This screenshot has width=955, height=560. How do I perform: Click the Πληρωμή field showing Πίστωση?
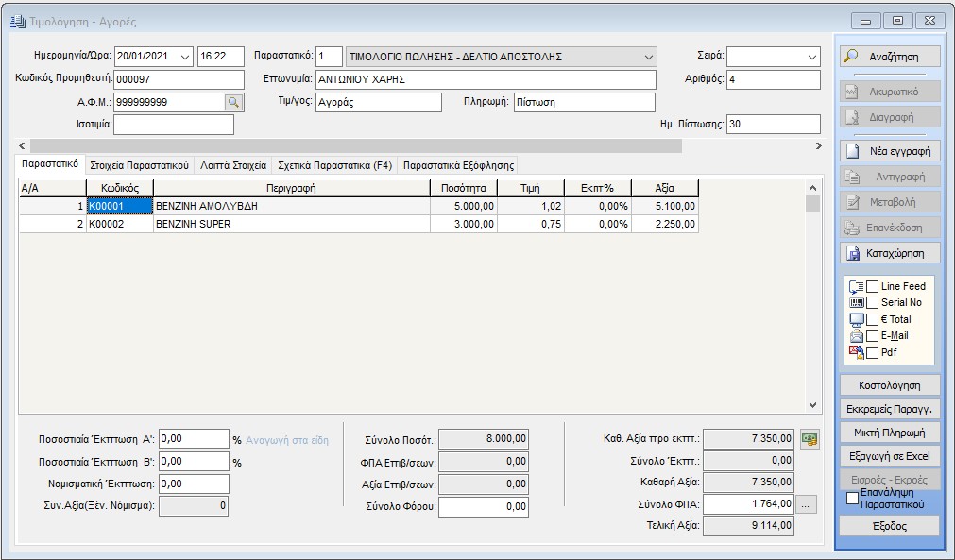point(585,102)
